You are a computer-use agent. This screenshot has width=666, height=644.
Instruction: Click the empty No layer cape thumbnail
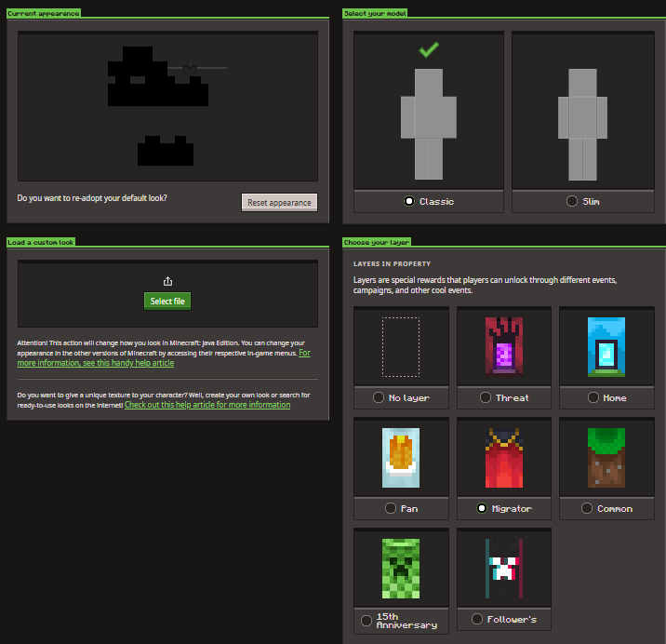tap(401, 347)
